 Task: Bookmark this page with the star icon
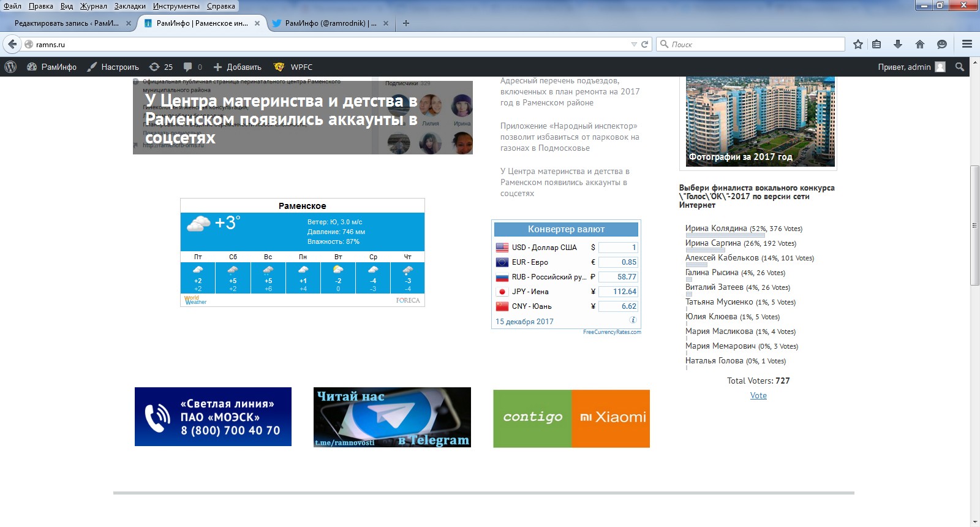point(858,44)
